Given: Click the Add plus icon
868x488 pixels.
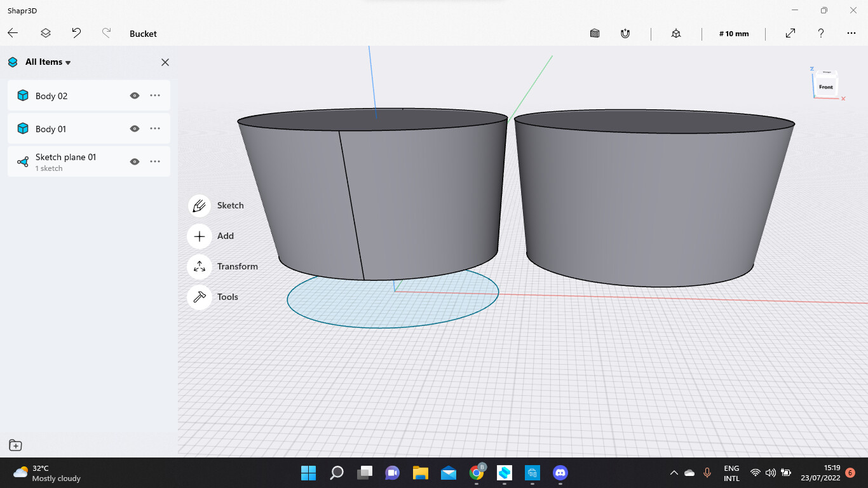Looking at the screenshot, I should point(200,236).
